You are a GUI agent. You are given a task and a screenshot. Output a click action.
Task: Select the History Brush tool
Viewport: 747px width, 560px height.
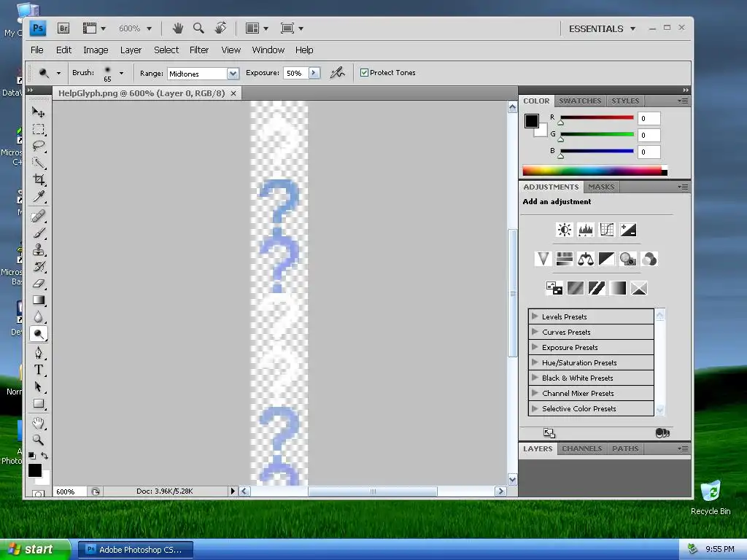click(x=38, y=267)
